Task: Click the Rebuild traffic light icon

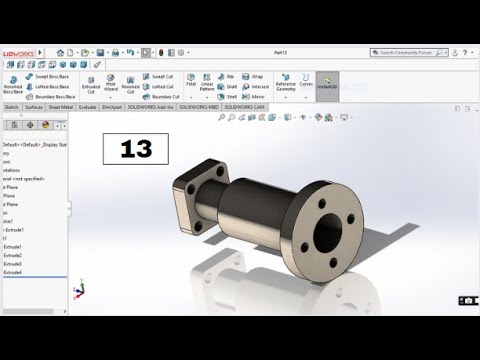Action: click(x=161, y=53)
